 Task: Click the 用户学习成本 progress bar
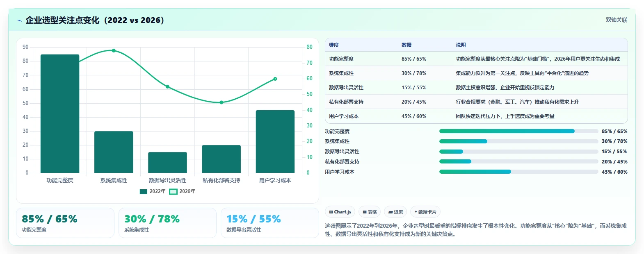coord(518,172)
